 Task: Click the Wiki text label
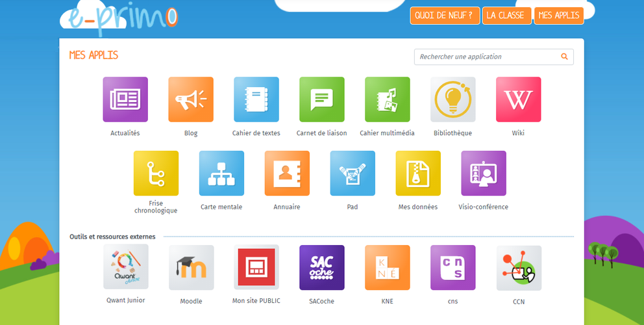(518, 133)
